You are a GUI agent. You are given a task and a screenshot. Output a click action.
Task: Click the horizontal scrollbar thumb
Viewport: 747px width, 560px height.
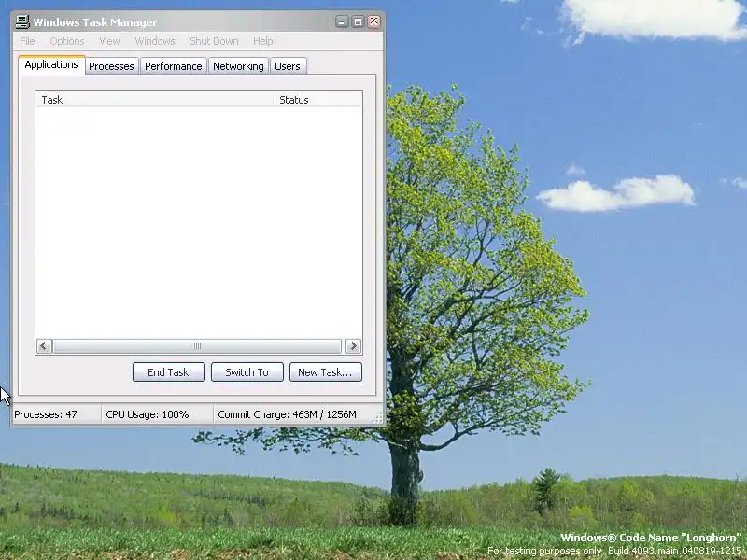(x=197, y=346)
